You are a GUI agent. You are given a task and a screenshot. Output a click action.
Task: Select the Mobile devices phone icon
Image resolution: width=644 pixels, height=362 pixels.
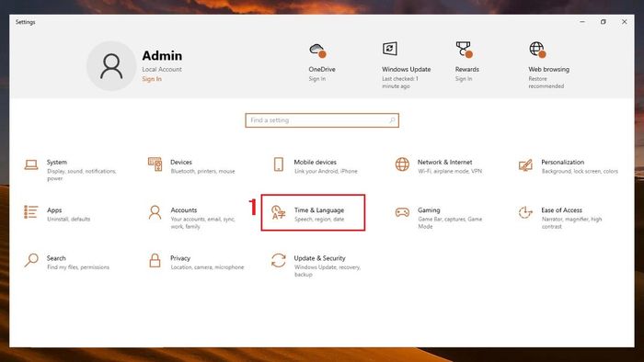tap(279, 164)
